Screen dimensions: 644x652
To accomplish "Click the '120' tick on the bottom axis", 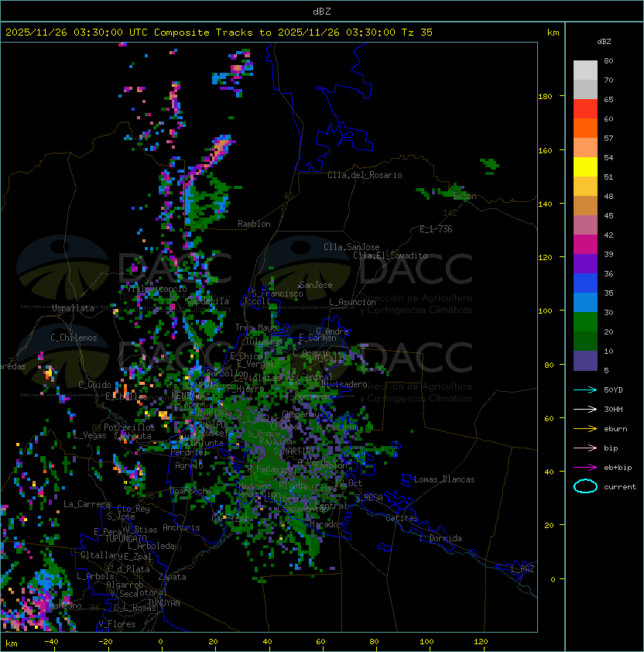I will [480, 642].
